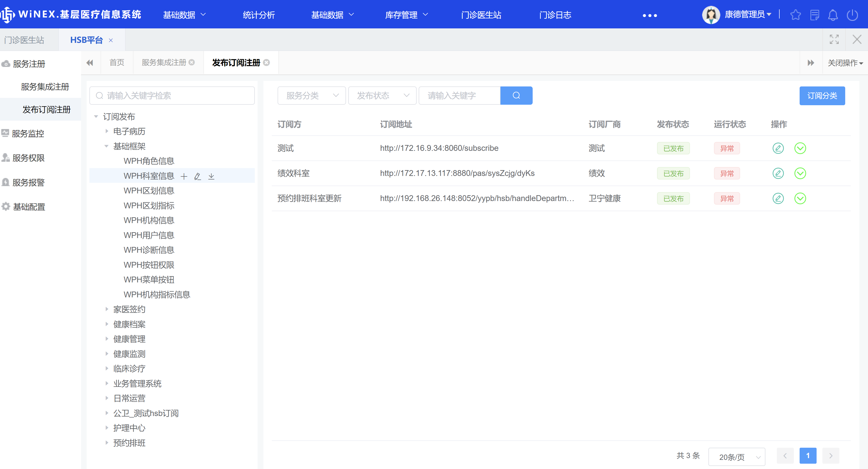This screenshot has width=868, height=469.
Task: Open the 康德管理员 user dropdown
Action: tap(748, 14)
